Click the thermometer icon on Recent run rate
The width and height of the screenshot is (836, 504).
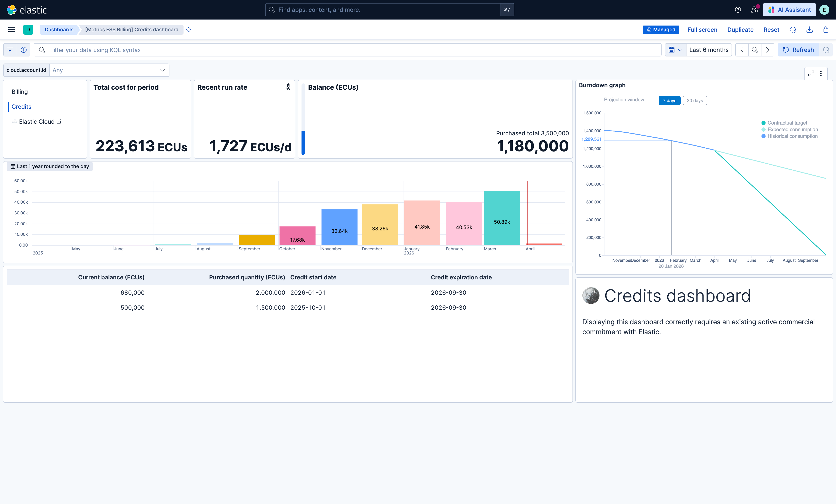coord(288,87)
